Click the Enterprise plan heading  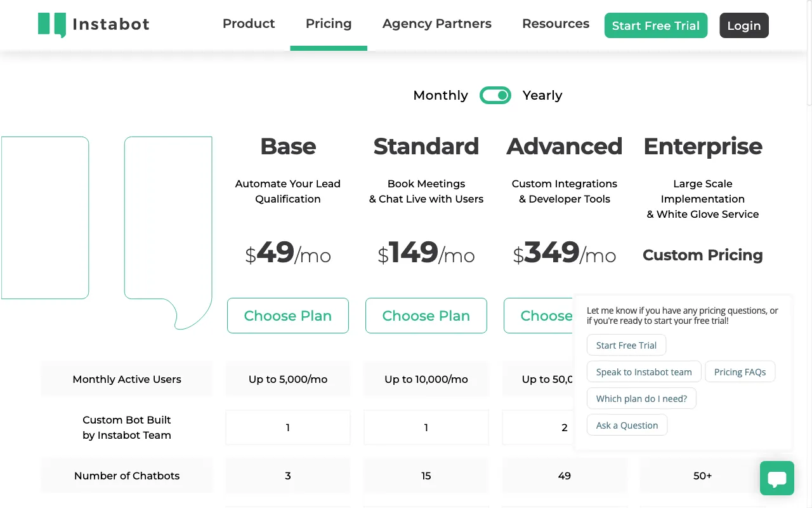[x=703, y=147]
